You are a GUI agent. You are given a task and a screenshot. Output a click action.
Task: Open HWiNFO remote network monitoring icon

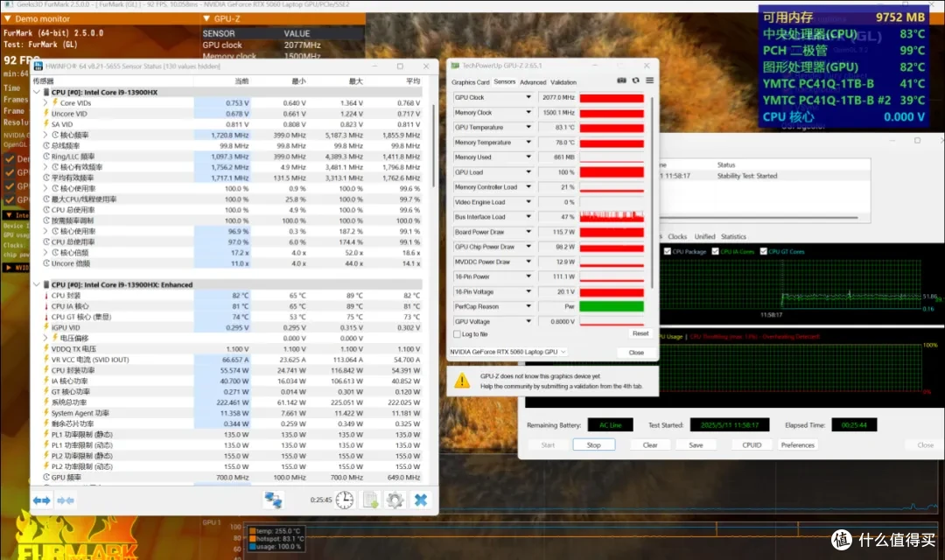coord(273,500)
